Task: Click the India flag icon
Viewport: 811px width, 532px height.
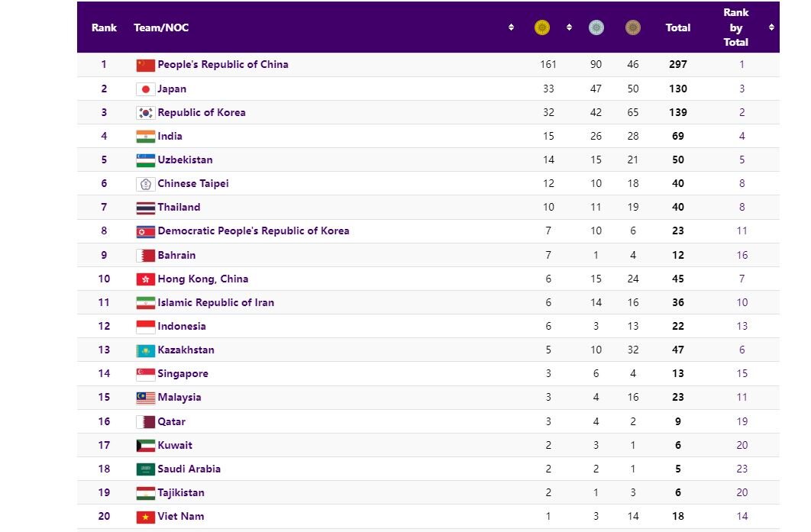Action: tap(145, 136)
